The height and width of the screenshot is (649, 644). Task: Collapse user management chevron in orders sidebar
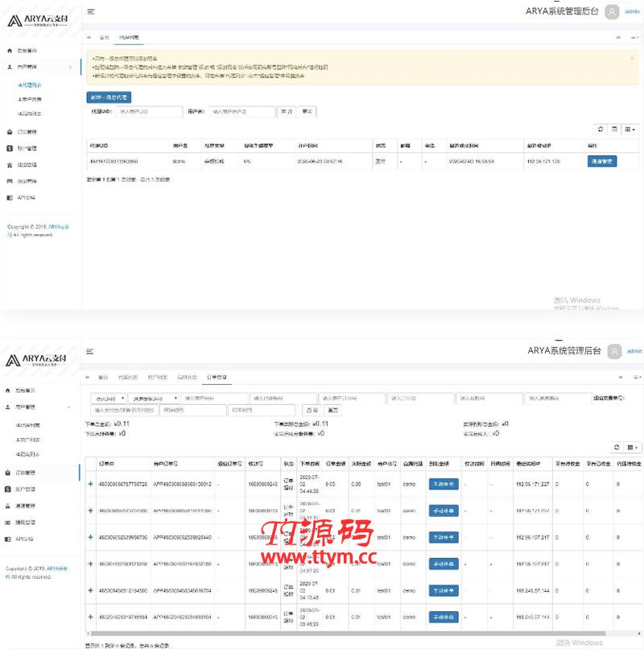tap(68, 407)
